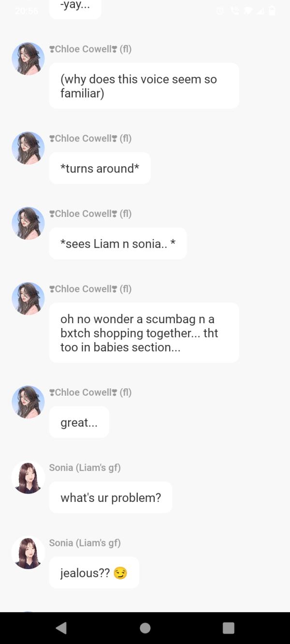Tap Chloe's avatar beside the "scumbag" message
Image resolution: width=290 pixels, height=644 pixels.
point(28,299)
